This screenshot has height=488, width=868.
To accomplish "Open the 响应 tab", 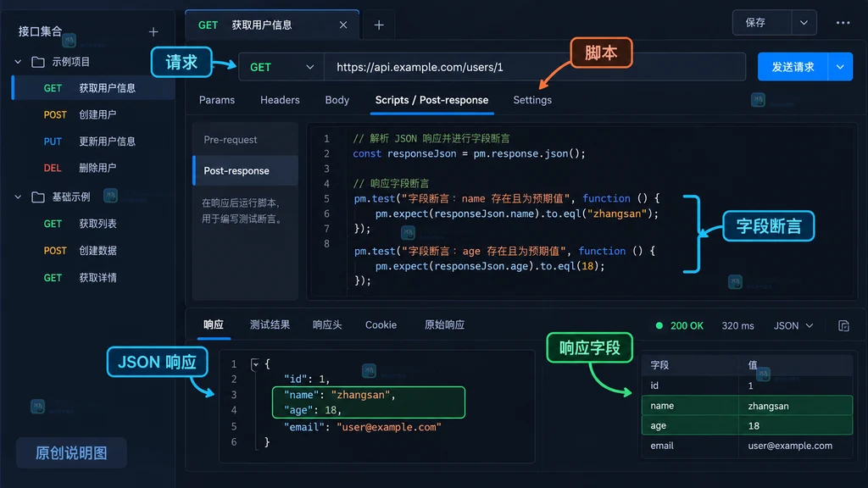I will click(x=214, y=324).
